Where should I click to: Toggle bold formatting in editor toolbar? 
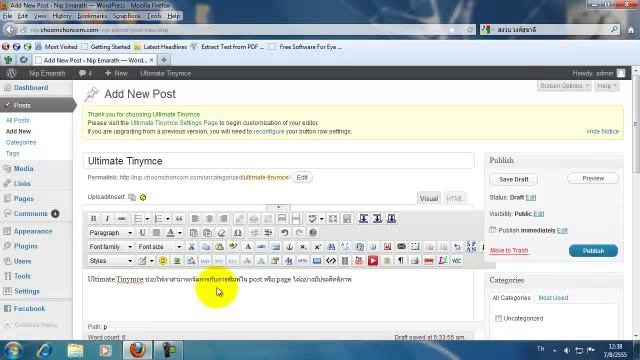pyautogui.click(x=93, y=219)
